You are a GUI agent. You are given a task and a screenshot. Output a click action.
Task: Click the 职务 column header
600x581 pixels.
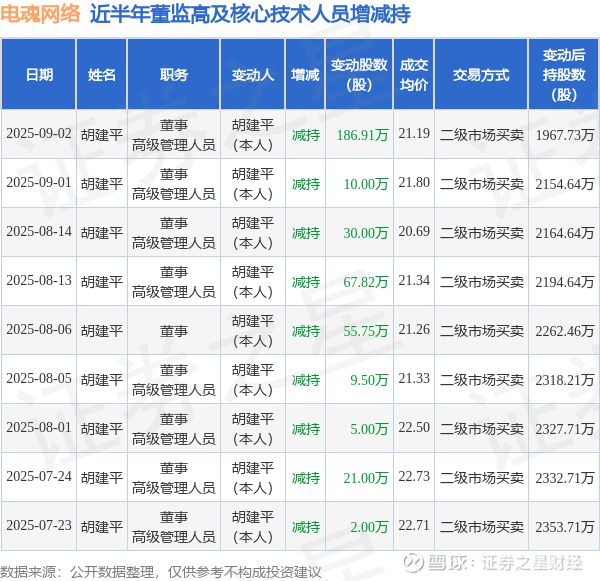(174, 75)
